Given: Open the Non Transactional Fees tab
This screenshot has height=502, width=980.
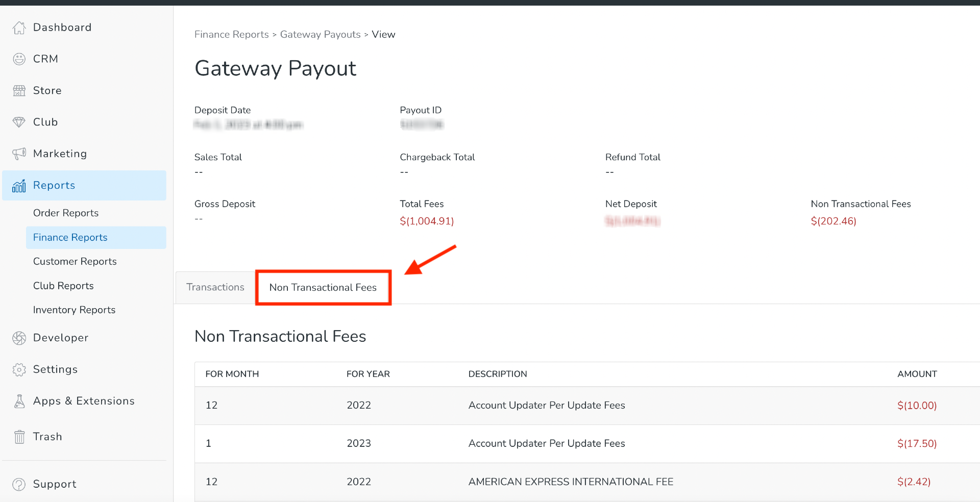Looking at the screenshot, I should [x=323, y=287].
